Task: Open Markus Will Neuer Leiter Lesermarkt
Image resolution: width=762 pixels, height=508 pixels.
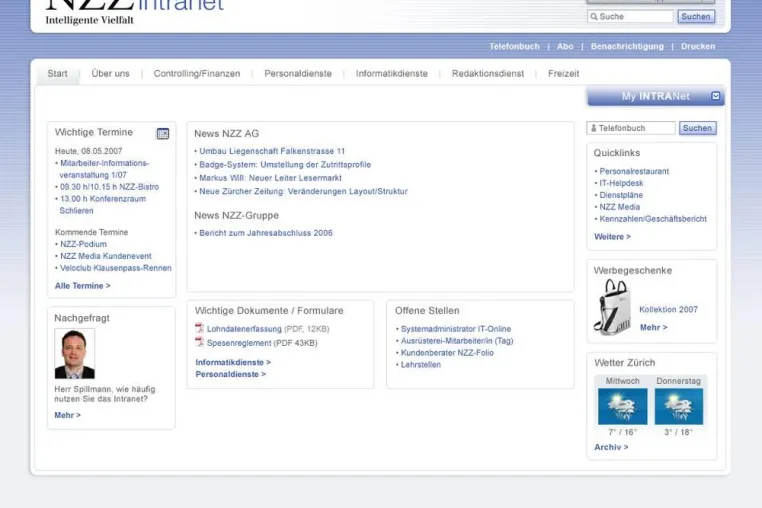Action: [270, 178]
